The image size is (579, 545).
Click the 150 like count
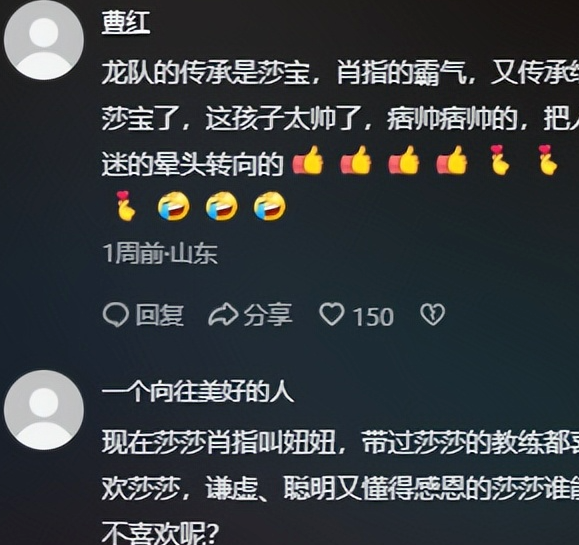373,317
